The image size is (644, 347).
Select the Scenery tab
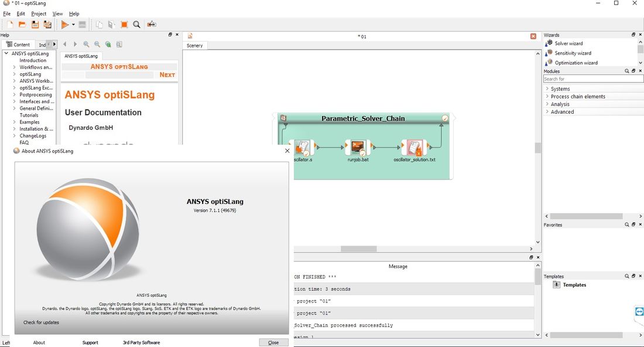[195, 46]
